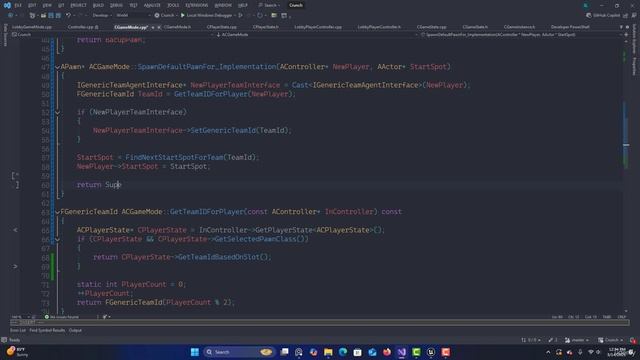The width and height of the screenshot is (640, 360).
Task: Collapse GetTeamIDForPlayer function
Action: [58, 212]
